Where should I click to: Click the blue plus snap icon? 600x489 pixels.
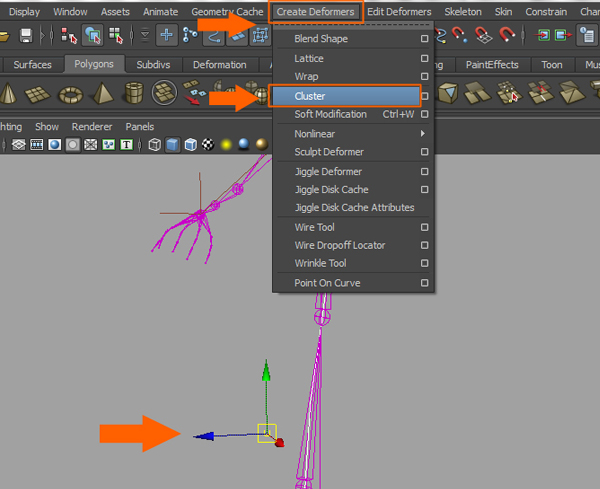coord(166,35)
